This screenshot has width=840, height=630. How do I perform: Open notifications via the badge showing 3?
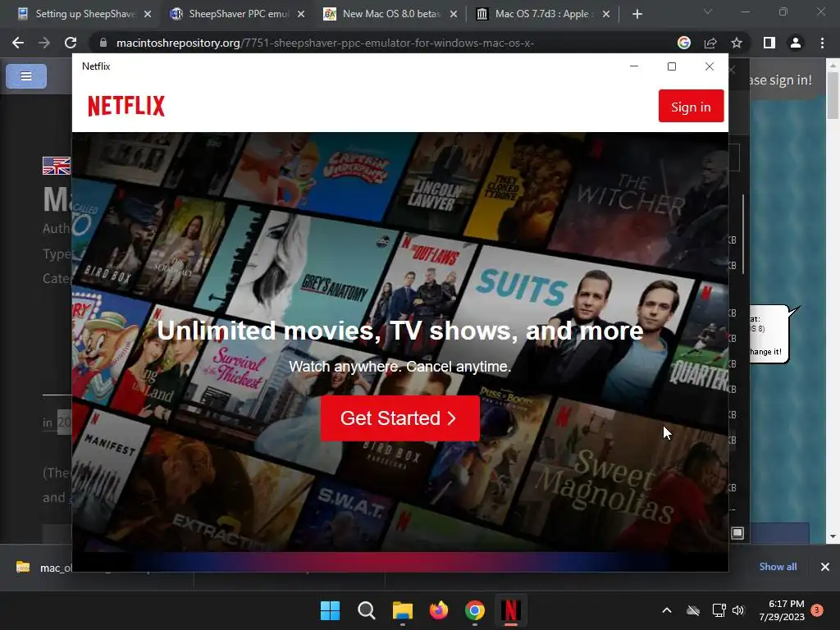click(x=817, y=610)
